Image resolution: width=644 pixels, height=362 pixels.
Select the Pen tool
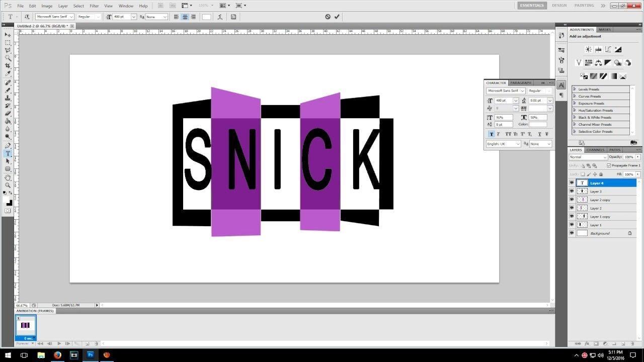pyautogui.click(x=8, y=145)
